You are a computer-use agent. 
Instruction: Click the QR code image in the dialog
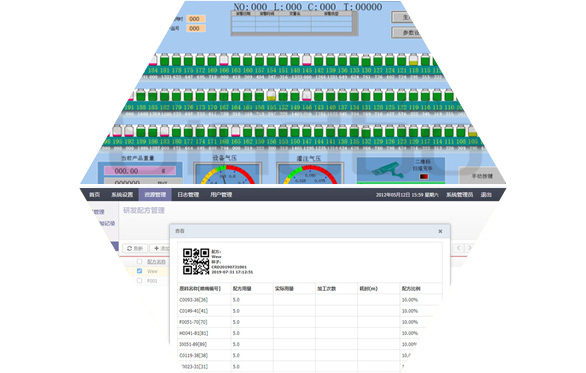196,261
